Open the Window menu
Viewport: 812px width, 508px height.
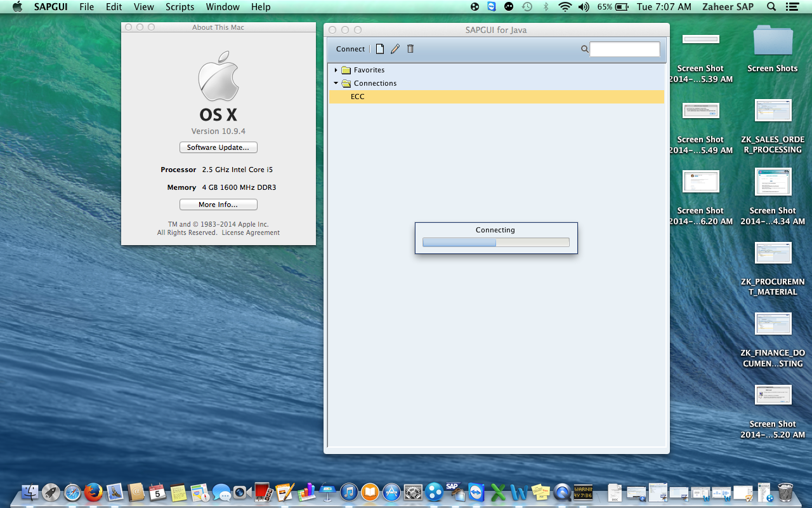click(x=223, y=7)
